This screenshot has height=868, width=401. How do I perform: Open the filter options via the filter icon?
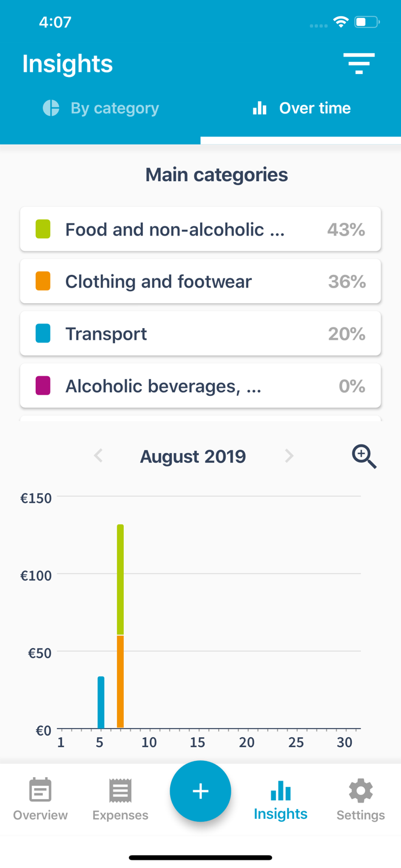[359, 64]
